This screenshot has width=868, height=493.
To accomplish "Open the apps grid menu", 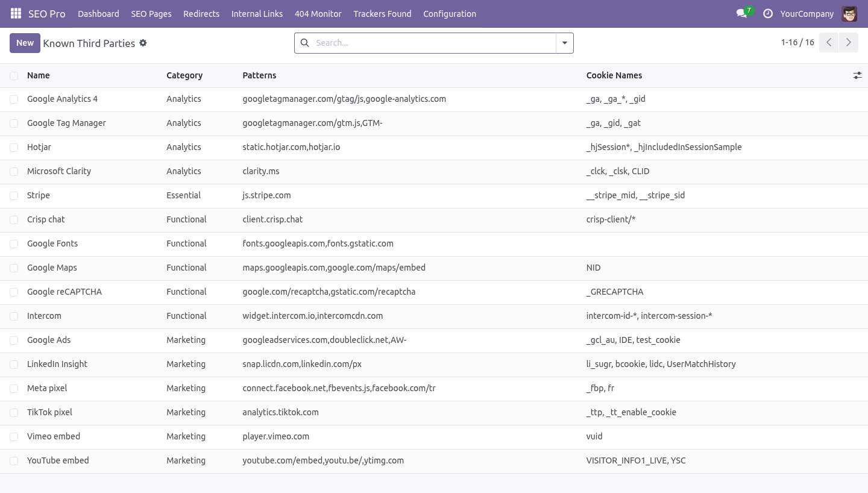I will click(16, 13).
